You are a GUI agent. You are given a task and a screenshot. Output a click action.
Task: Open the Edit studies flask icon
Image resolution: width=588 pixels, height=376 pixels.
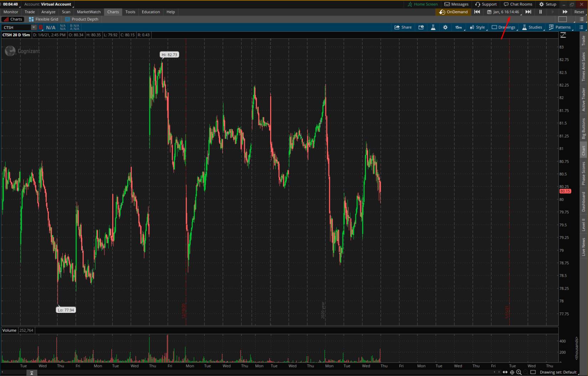pyautogui.click(x=433, y=27)
